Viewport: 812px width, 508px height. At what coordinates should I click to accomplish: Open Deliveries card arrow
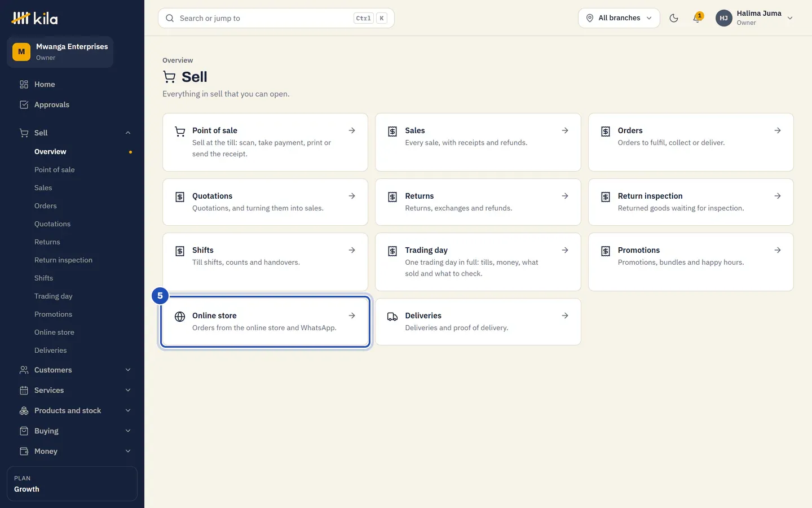coord(565,316)
